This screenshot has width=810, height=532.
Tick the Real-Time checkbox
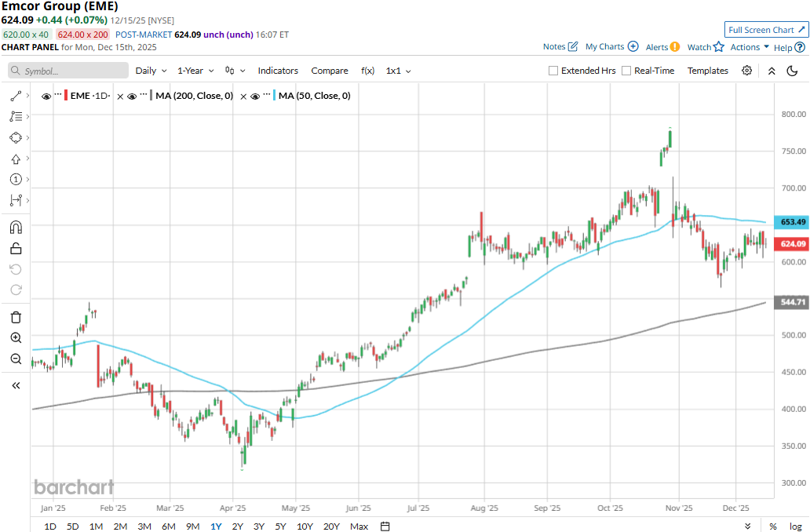pyautogui.click(x=626, y=71)
